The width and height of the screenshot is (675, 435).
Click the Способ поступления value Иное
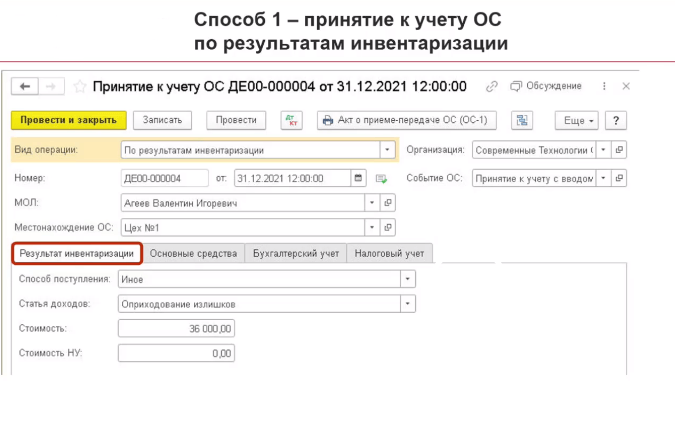pyautogui.click(x=259, y=279)
